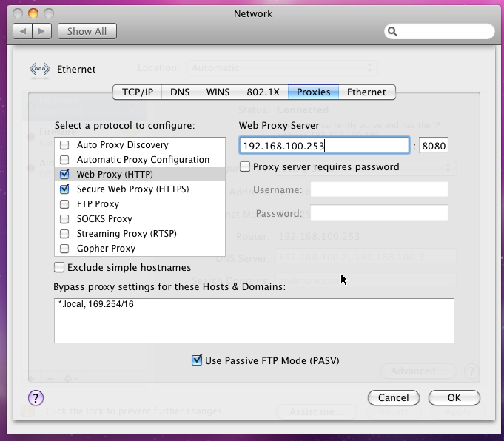Enable the SOCKS Proxy protocol
The height and width of the screenshot is (441, 504).
(x=64, y=219)
